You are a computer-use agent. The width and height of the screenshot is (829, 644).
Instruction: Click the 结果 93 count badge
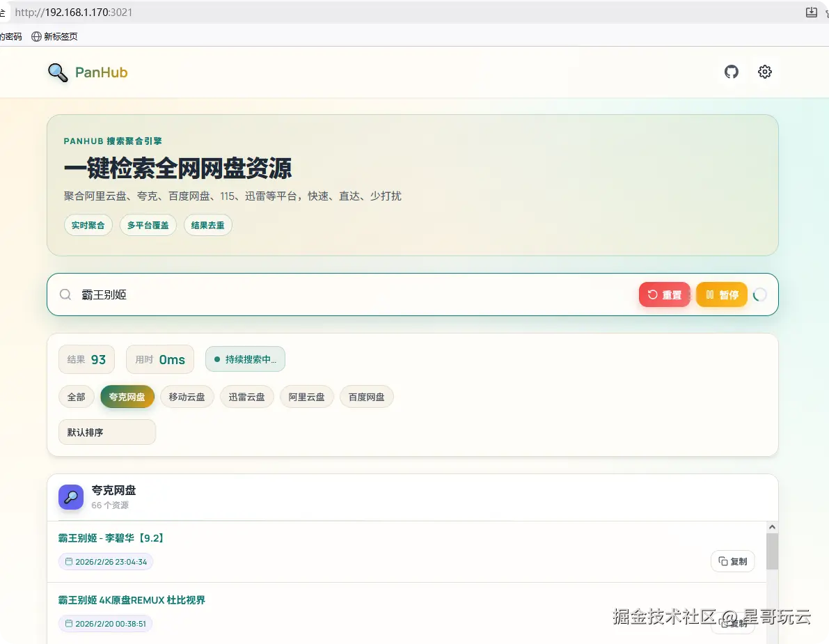[x=86, y=359]
